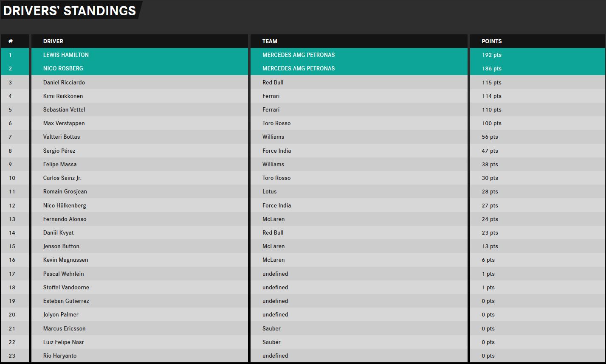Image resolution: width=606 pixels, height=364 pixels.
Task: Select Kimi Räikkönen in the standings
Action: tap(63, 96)
